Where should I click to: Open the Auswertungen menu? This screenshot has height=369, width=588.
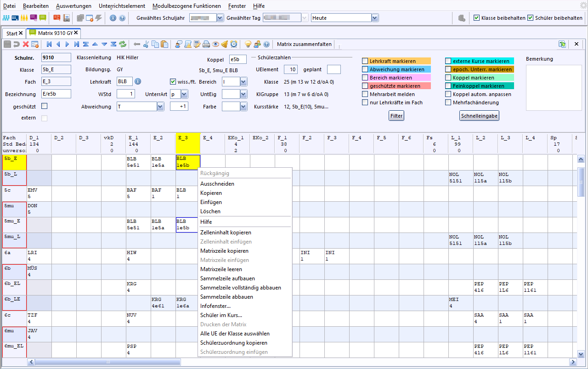(73, 6)
